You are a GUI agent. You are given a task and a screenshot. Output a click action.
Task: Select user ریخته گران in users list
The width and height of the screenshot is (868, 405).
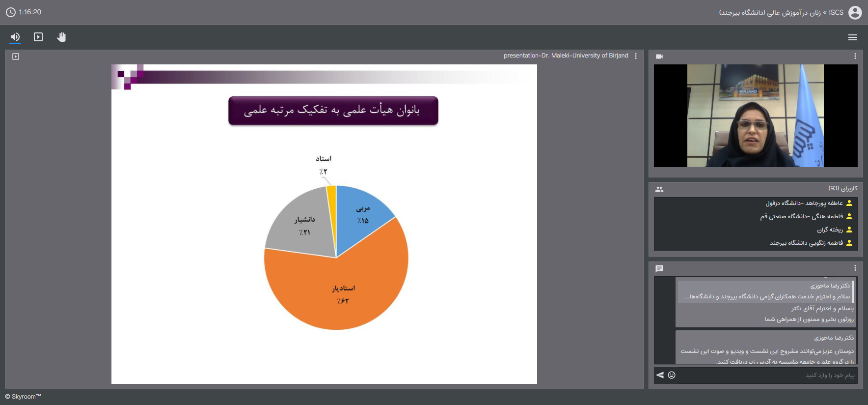[x=830, y=230]
